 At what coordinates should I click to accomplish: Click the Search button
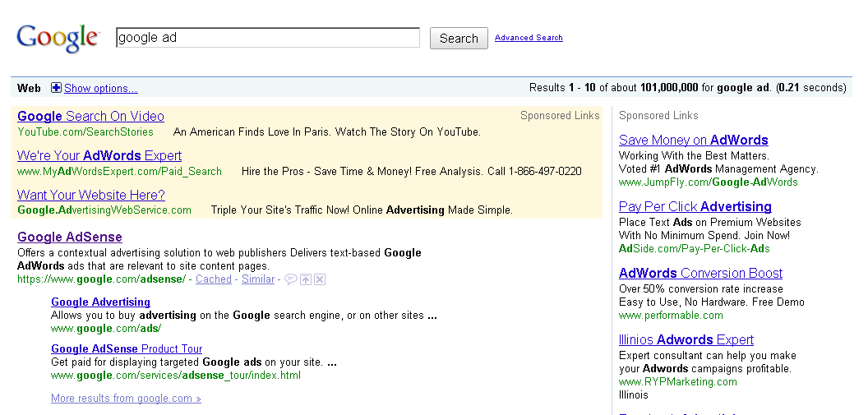point(459,38)
